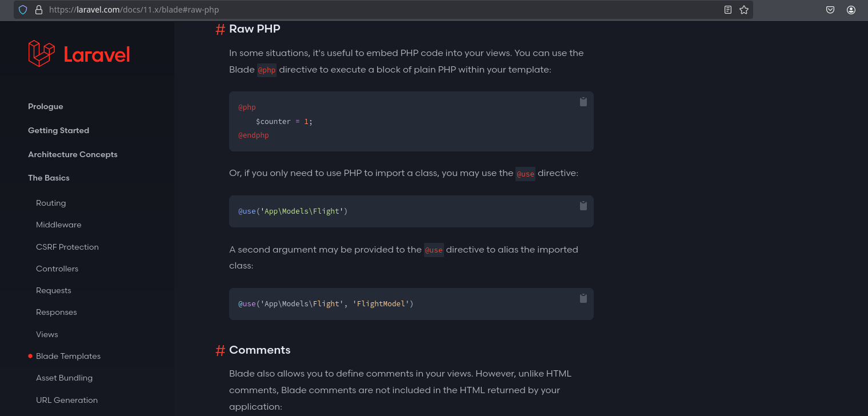The image size is (868, 416).
Task: Click the inline @use code in 'second argument' sentence
Action: [434, 250]
